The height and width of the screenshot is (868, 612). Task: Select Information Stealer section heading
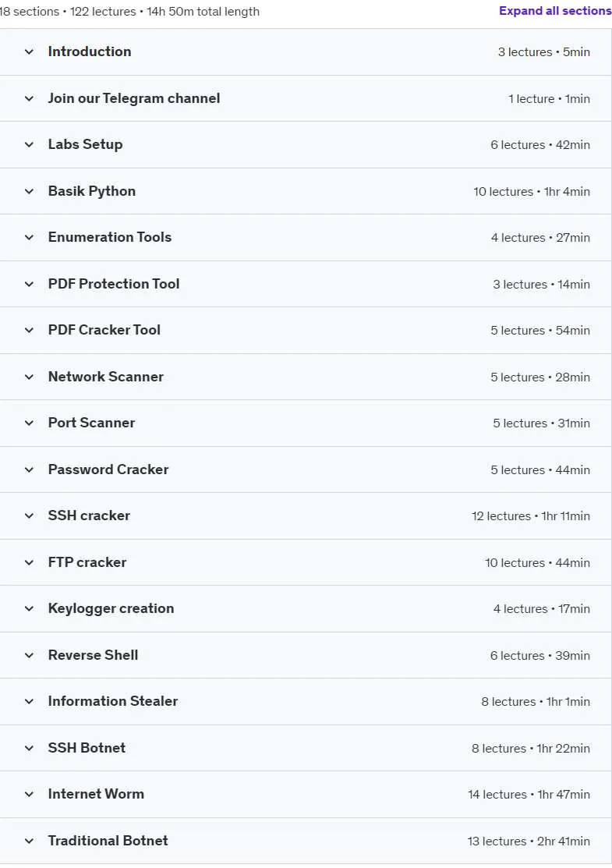click(113, 701)
